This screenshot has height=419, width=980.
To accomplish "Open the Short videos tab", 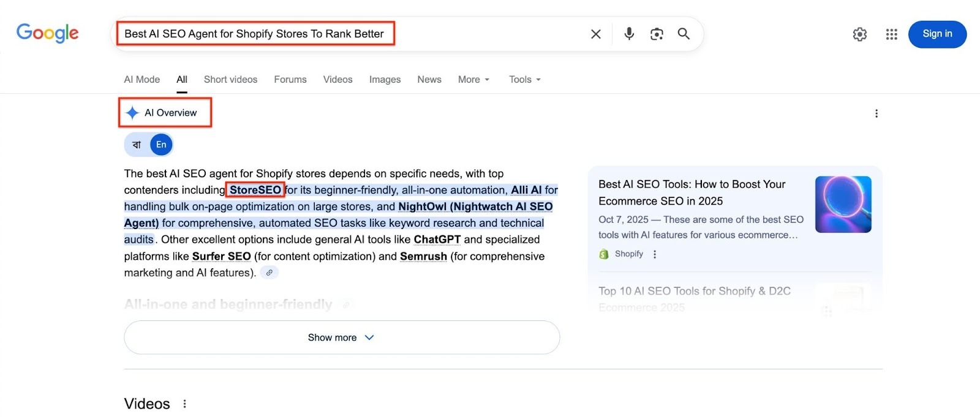I will pyautogui.click(x=230, y=80).
